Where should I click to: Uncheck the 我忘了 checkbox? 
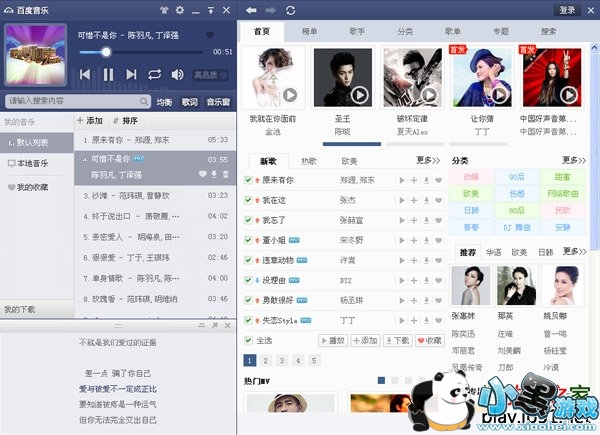pos(248,220)
